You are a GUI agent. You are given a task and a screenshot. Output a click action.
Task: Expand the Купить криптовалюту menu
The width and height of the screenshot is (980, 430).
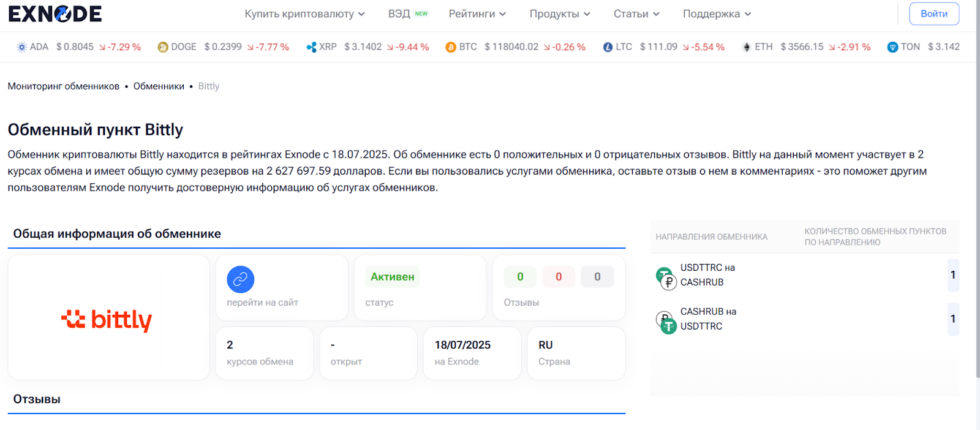click(x=304, y=13)
